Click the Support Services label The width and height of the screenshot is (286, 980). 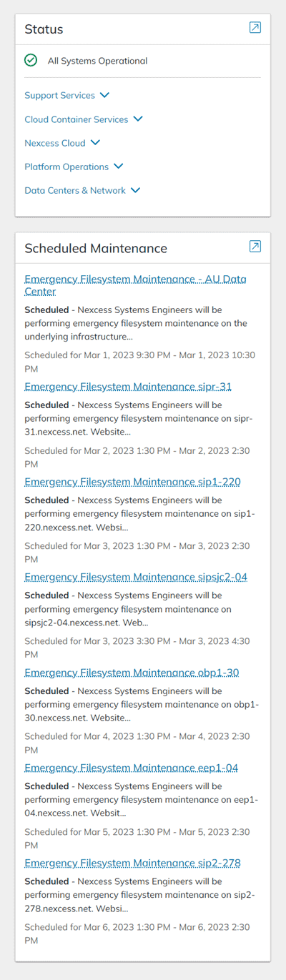point(59,95)
